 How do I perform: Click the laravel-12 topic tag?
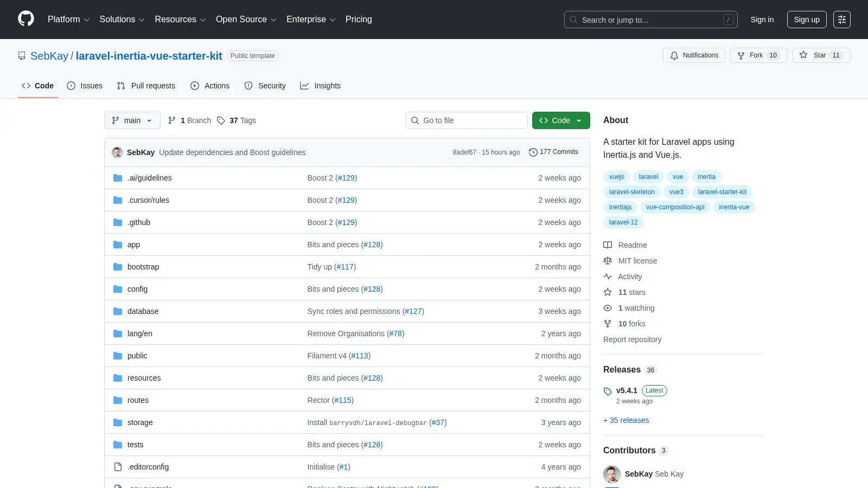[623, 222]
